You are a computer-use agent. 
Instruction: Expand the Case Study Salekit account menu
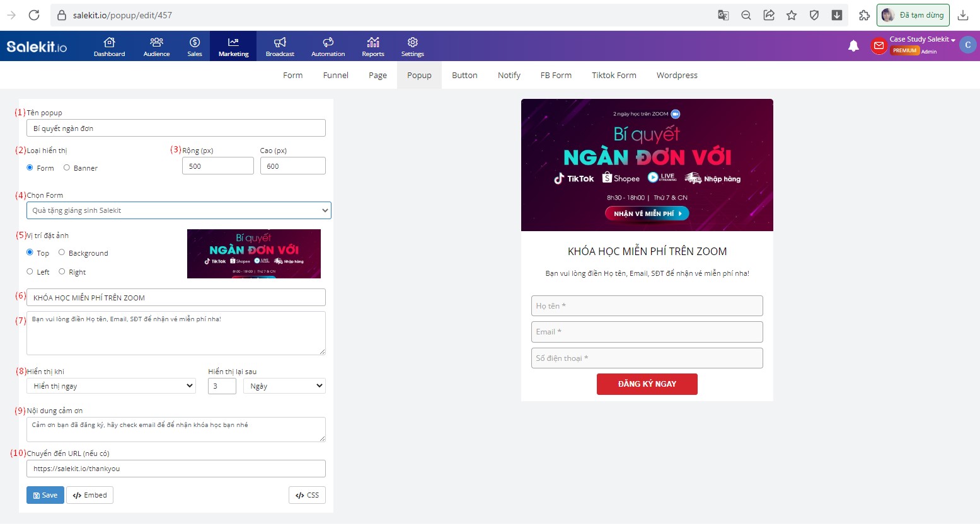coord(922,39)
